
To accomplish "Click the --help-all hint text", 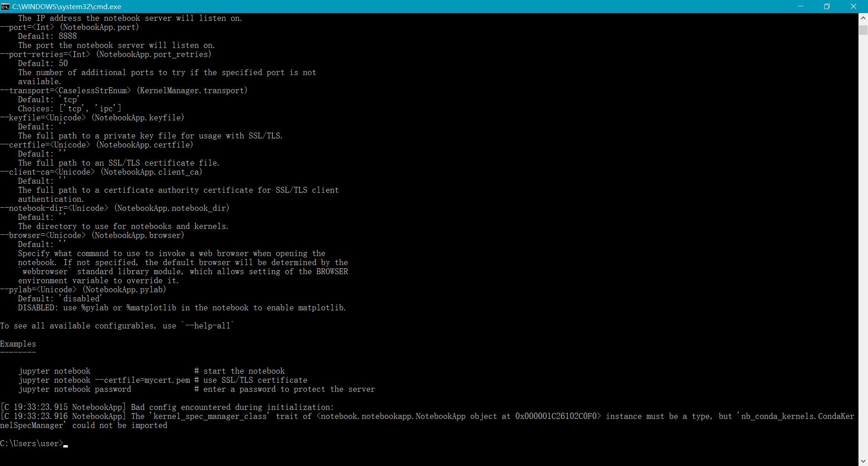I will pos(208,326).
